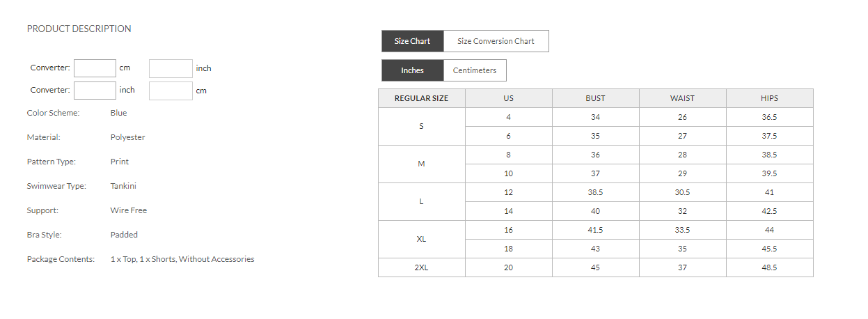The image size is (868, 319).
Task: Focus the second converter inch input field
Action: [95, 91]
